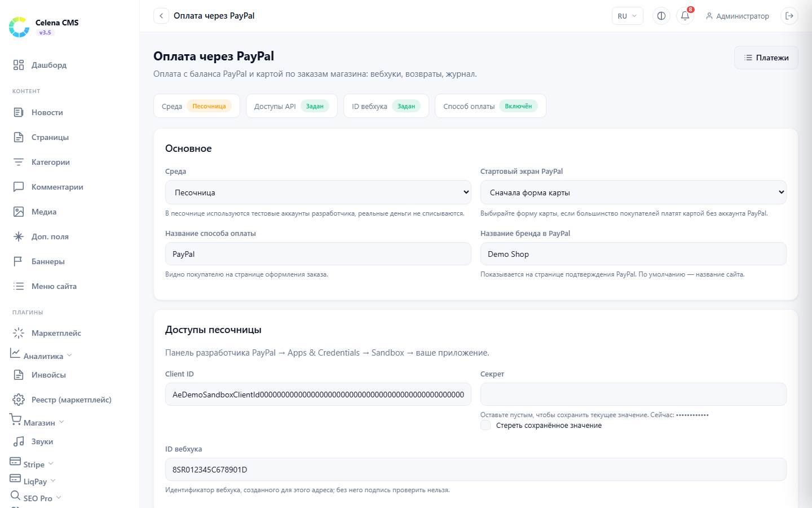This screenshot has height=508, width=812.
Task: Click the Celena CMS logo icon
Action: (x=19, y=27)
